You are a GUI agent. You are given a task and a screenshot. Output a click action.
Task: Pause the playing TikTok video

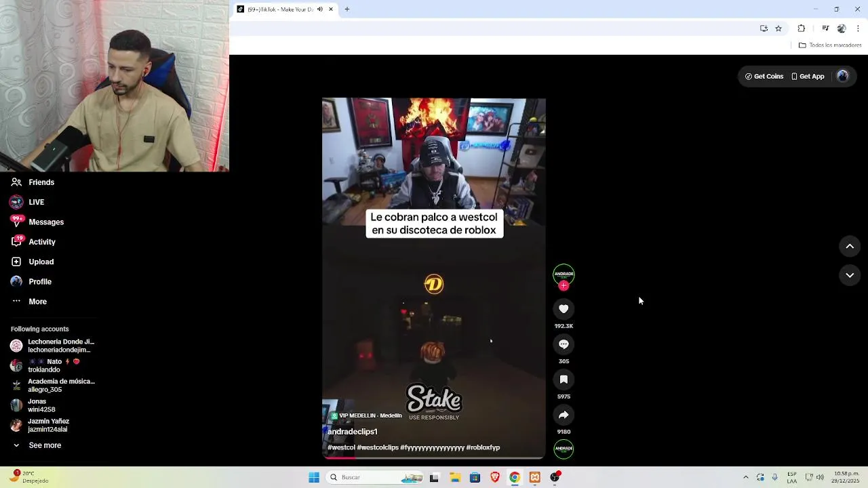(434, 279)
